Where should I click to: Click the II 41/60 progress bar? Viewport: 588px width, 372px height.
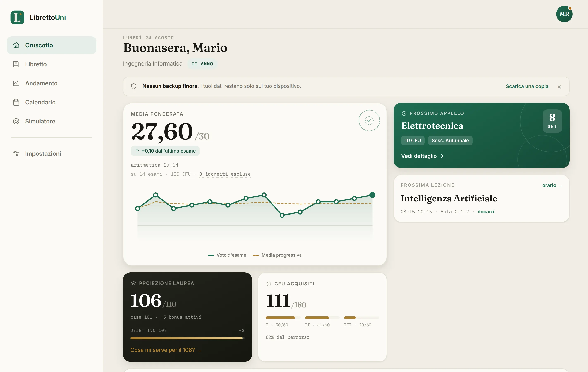coord(322,318)
